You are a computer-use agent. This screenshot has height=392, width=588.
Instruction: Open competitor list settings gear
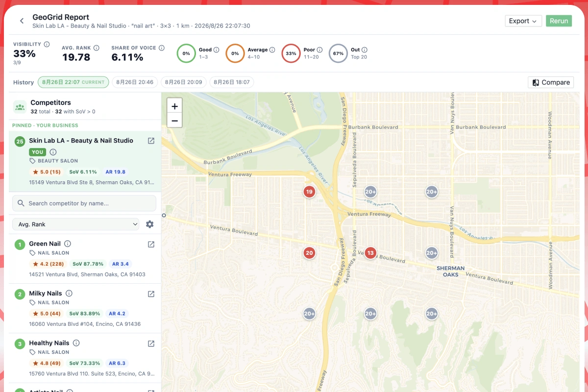(x=150, y=224)
